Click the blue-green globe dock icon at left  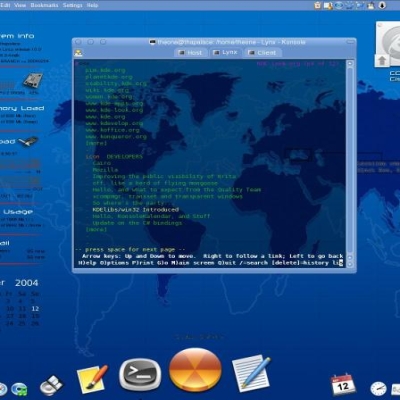(19, 389)
